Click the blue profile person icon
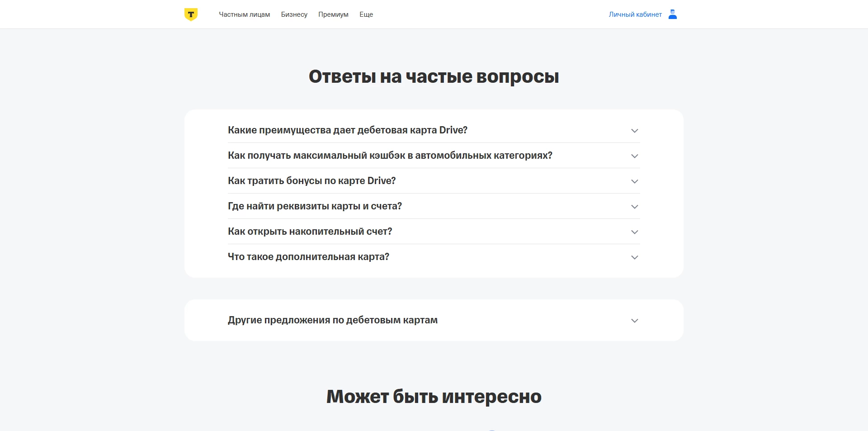Viewport: 868px width, 431px height. 672,14
